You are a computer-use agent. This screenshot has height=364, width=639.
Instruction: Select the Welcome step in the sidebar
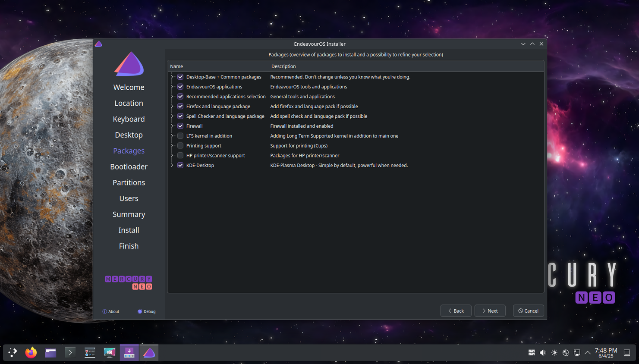point(129,87)
